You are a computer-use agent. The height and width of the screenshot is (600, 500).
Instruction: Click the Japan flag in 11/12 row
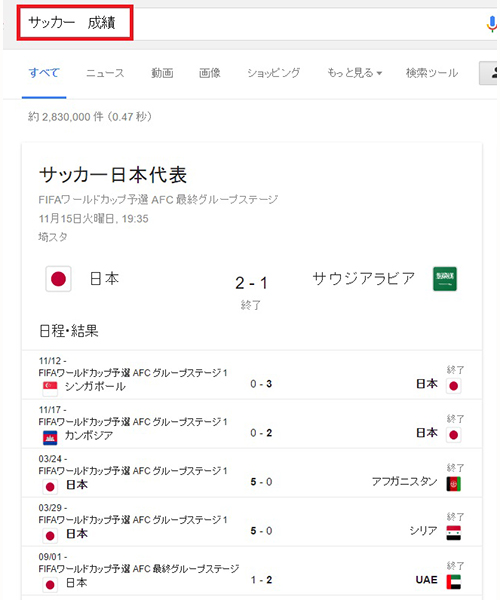454,386
